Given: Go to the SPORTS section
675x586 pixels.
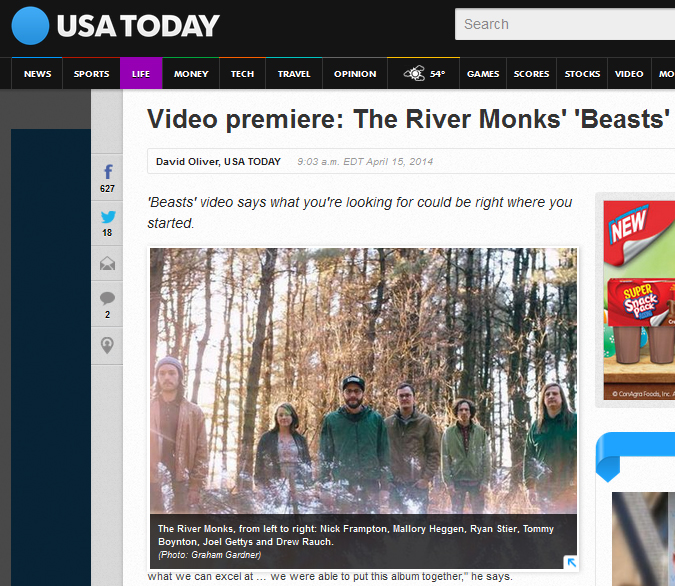Looking at the screenshot, I should 91,74.
